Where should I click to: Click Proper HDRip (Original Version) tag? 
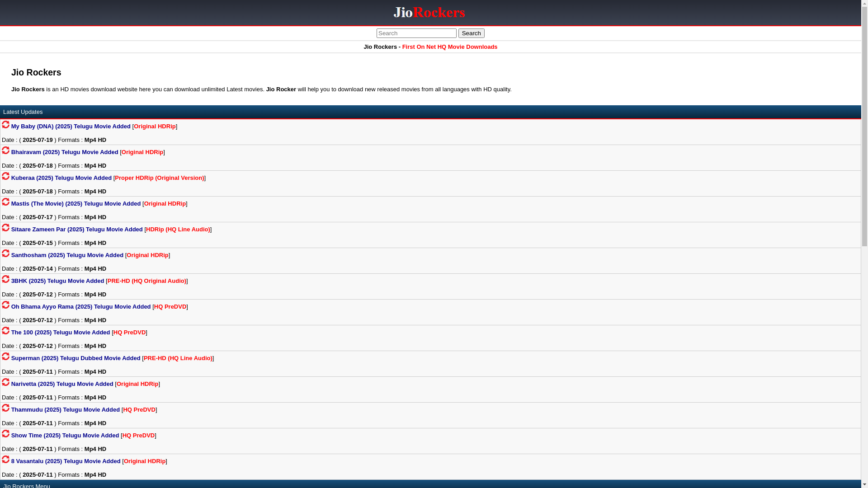160,178
